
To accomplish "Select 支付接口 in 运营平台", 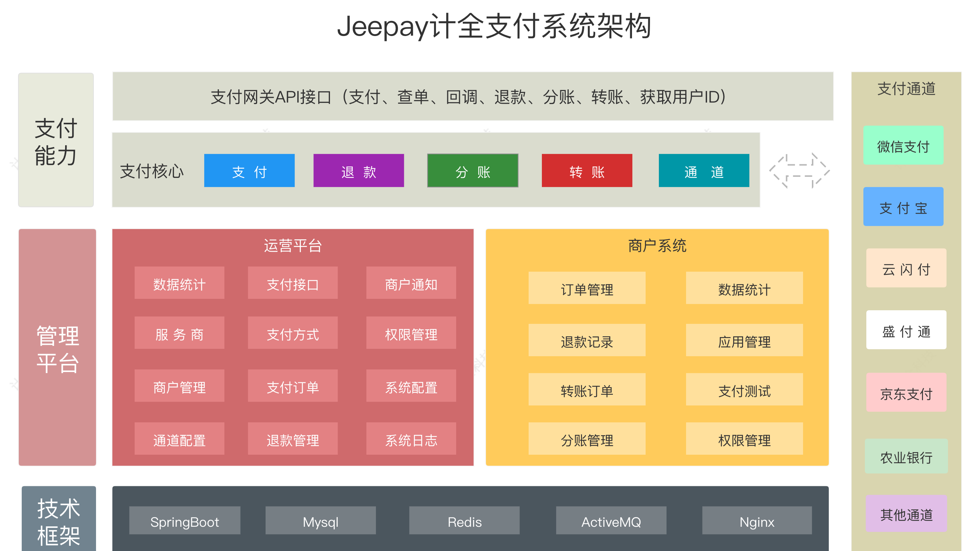I will (x=292, y=283).
